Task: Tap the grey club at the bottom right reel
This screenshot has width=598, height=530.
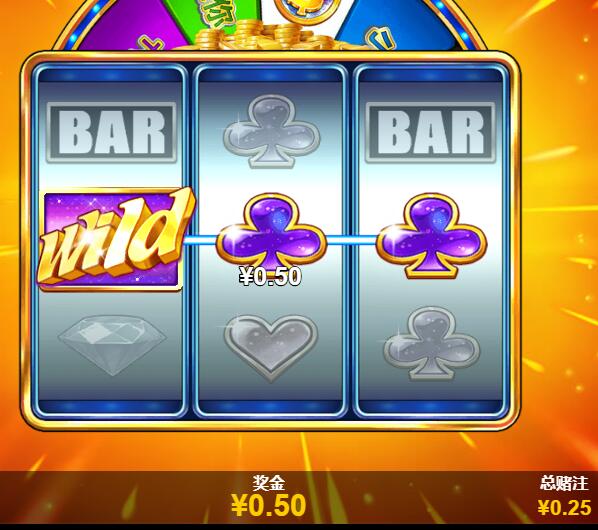Action: click(x=432, y=343)
